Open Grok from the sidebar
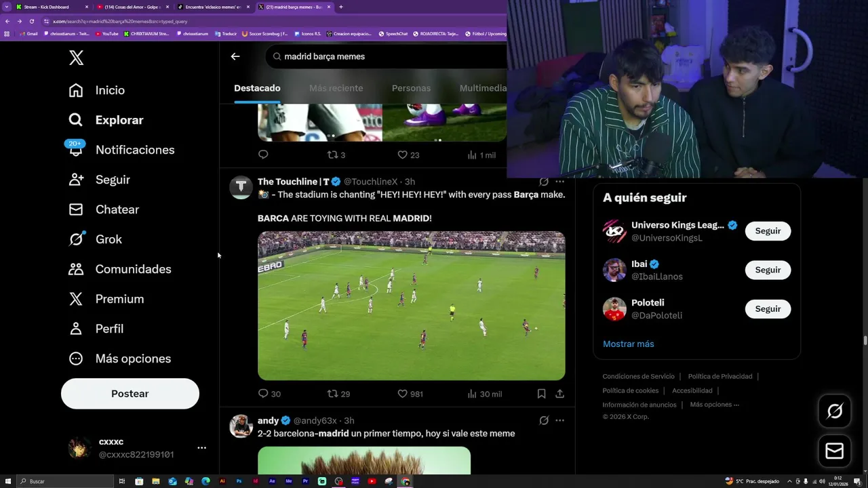 [95, 239]
